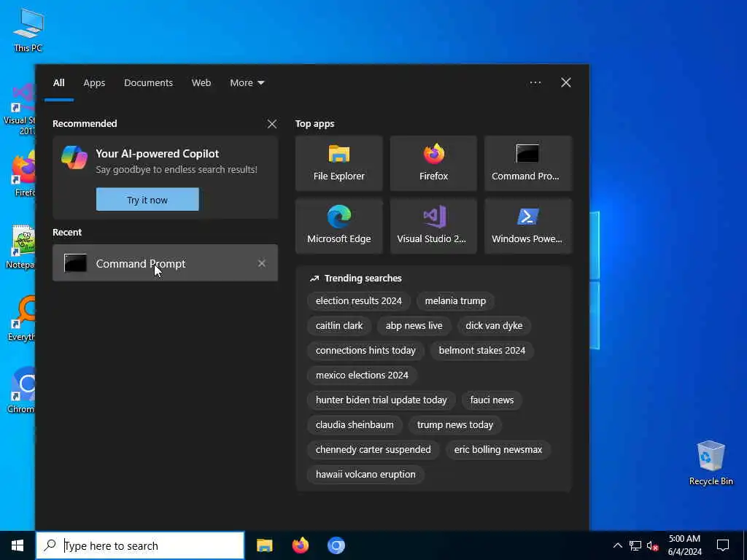This screenshot has width=747, height=560.
Task: Select the This PC desktop icon
Action: point(28,29)
